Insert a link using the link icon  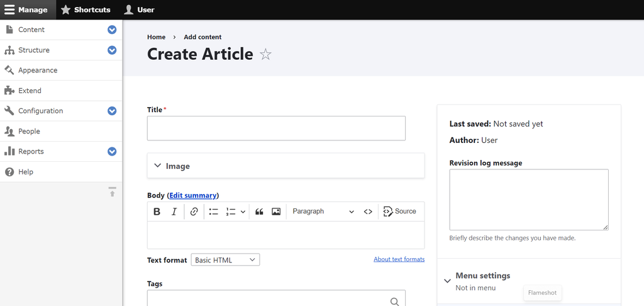(x=194, y=212)
